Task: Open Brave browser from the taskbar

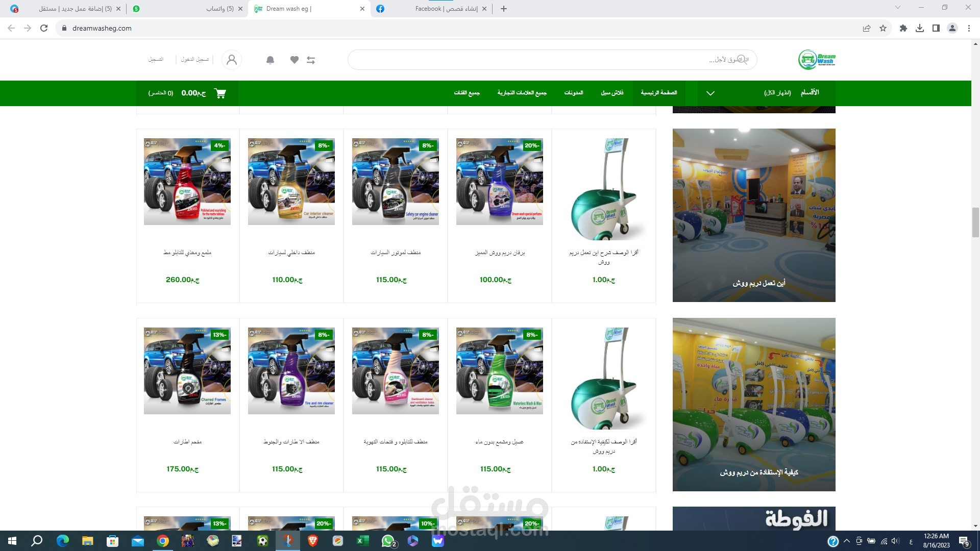Action: coord(312,541)
